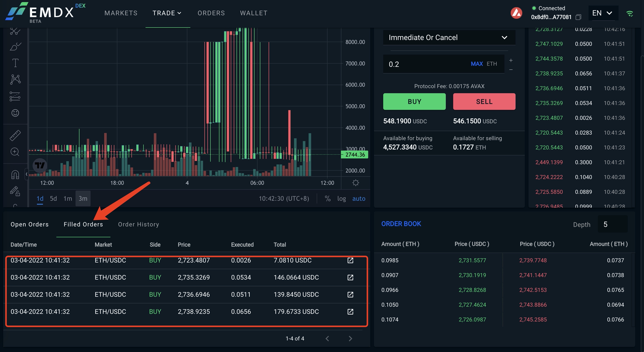This screenshot has height=352, width=644.
Task: Toggle log scale on chart
Action: pyautogui.click(x=341, y=198)
